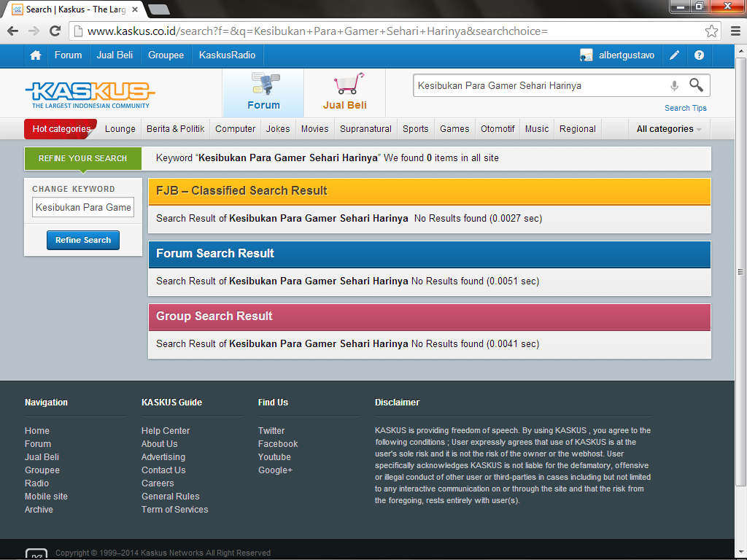Click the Kaskus footer logo icon
This screenshot has width=747, height=560.
[x=36, y=554]
